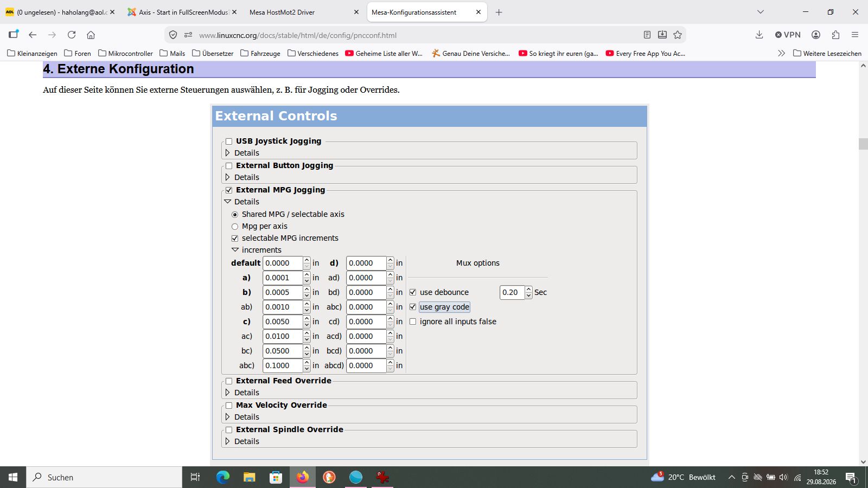
Task: Toggle use gray code checkbox
Action: (x=413, y=307)
